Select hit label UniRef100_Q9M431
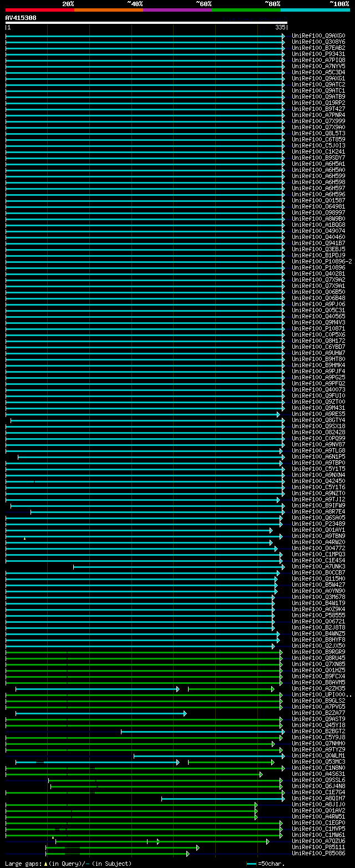 [318, 408]
